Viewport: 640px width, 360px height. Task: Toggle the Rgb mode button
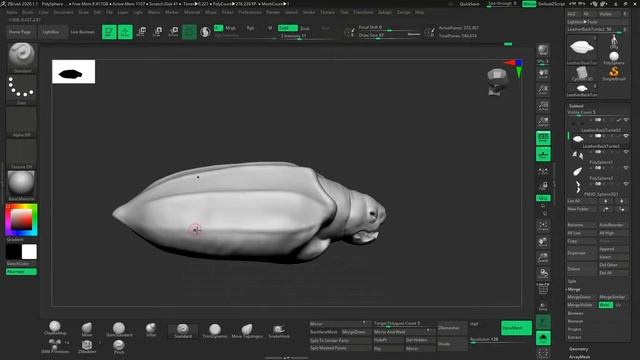(x=250, y=28)
